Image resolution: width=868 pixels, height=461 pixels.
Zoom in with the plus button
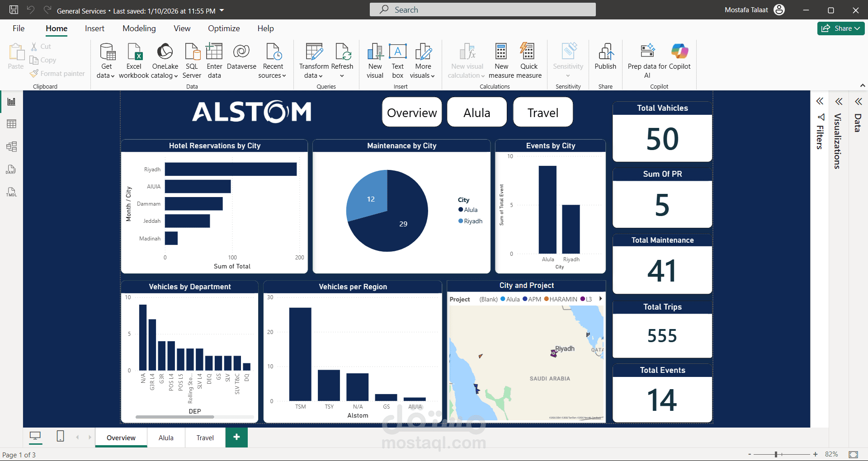[815, 454]
